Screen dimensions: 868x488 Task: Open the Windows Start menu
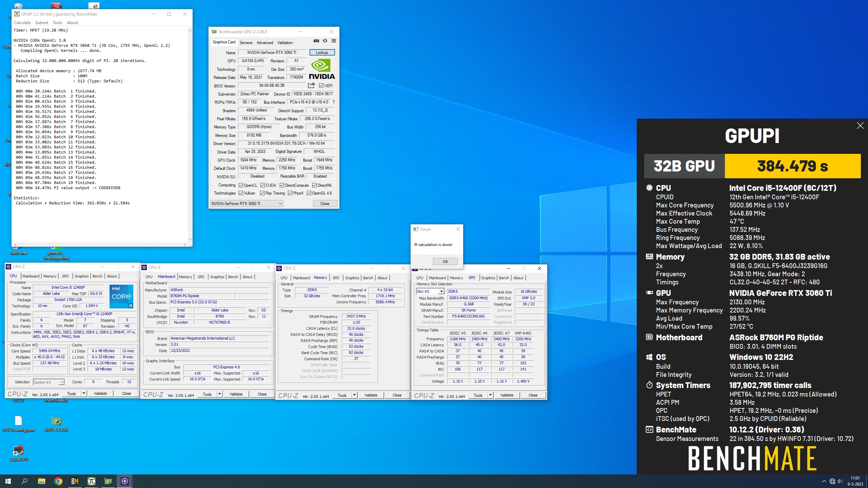point(8,481)
